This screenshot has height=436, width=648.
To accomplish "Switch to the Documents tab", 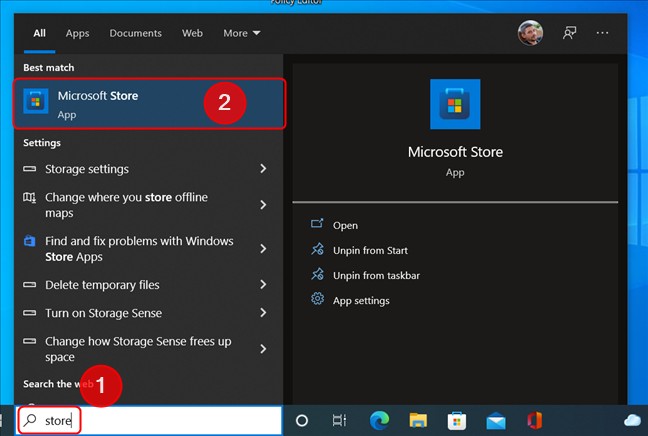I will (x=136, y=33).
